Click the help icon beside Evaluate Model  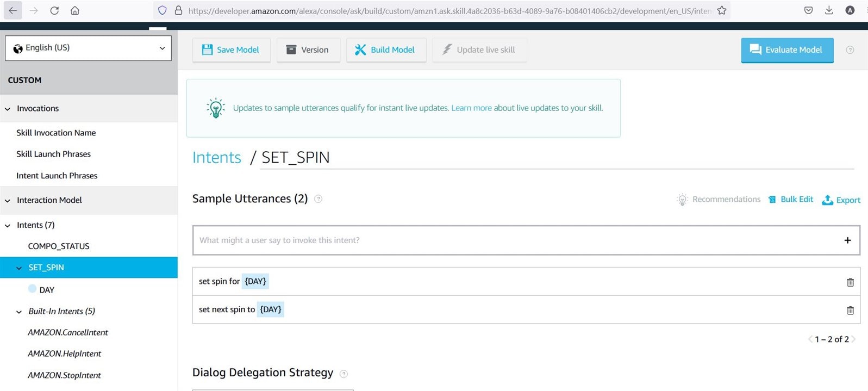click(850, 50)
